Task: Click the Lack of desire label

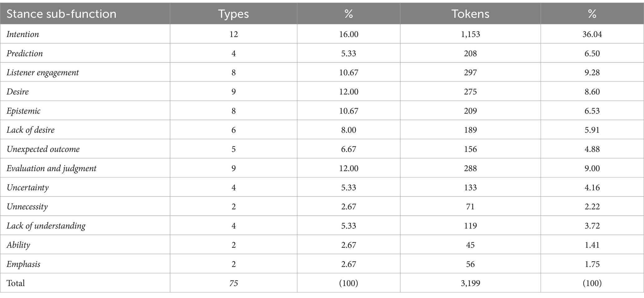Action: pyautogui.click(x=31, y=130)
